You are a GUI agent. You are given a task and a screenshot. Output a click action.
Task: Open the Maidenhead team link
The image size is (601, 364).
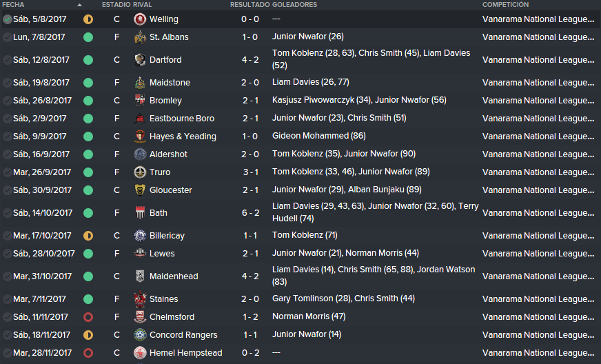click(x=174, y=276)
